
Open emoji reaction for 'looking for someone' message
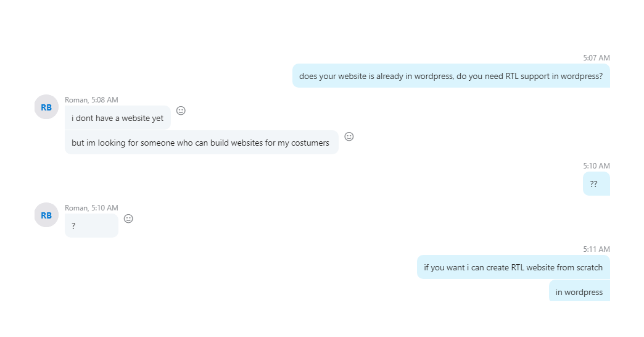click(349, 136)
